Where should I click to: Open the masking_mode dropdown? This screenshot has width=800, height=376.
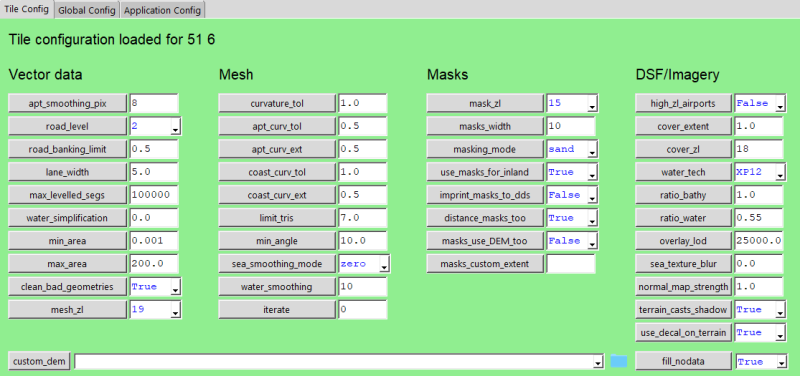pyautogui.click(x=592, y=149)
